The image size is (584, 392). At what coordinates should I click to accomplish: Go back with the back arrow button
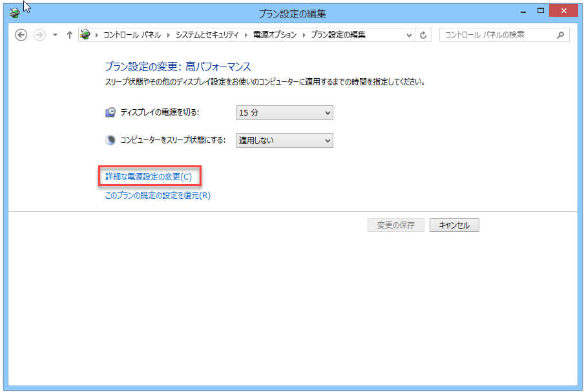click(x=21, y=35)
